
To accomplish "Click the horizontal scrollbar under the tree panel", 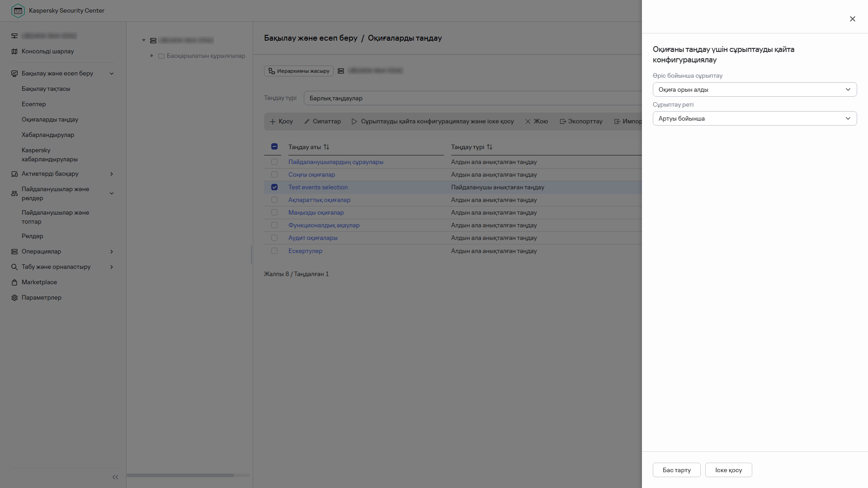I will 181,475.
